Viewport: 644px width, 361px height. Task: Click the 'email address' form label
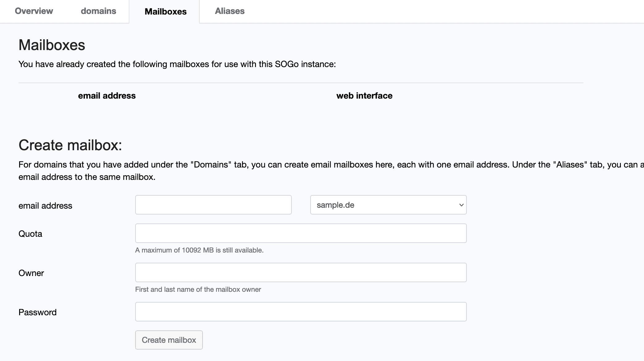click(45, 206)
